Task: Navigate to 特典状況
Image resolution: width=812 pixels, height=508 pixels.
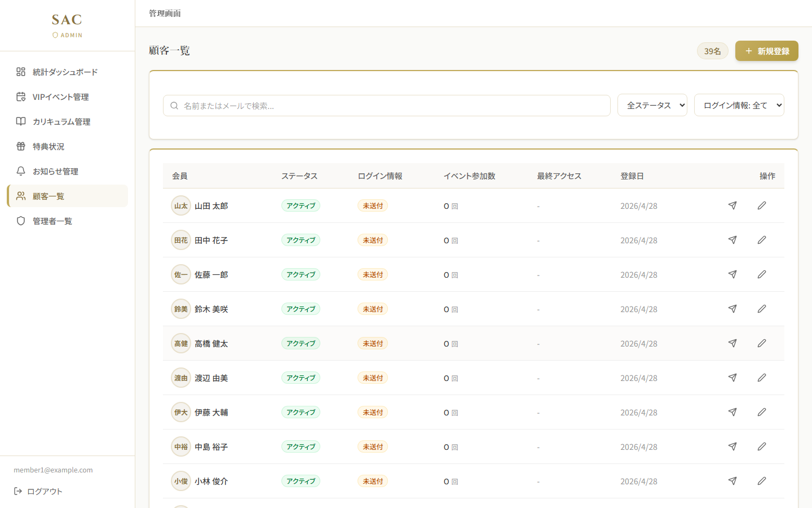Action: [67, 146]
